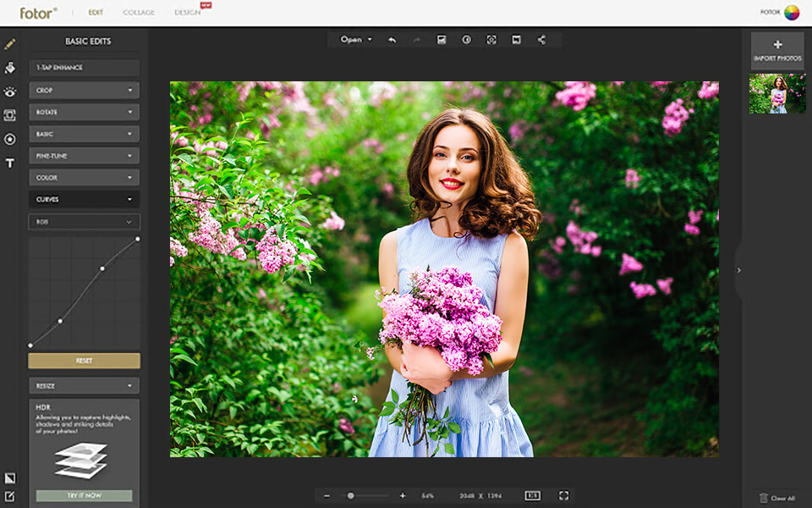812x508 pixels.
Task: Click the HDR Try It Now button
Action: [84, 495]
